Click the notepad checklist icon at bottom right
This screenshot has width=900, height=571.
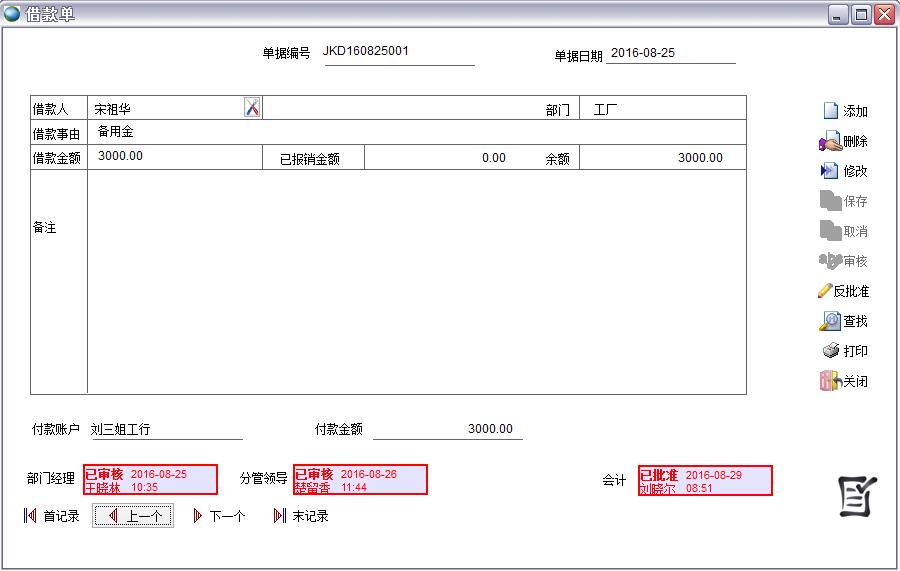[857, 496]
